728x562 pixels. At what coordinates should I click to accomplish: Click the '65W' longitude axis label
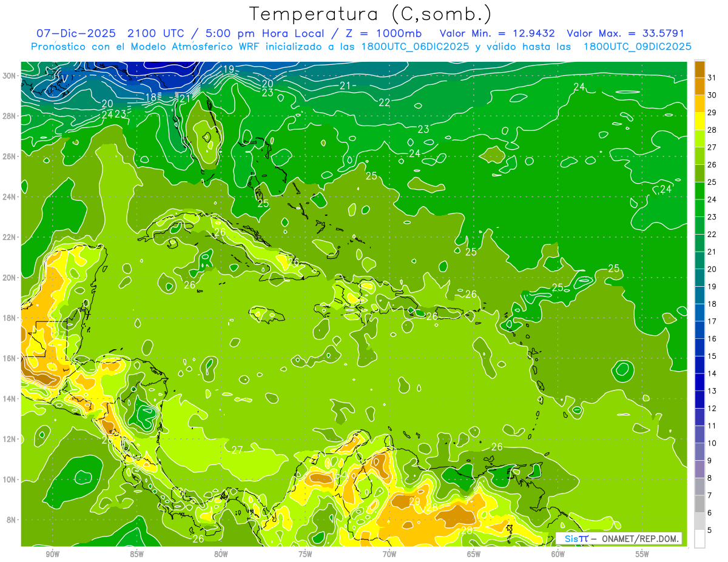pos(474,554)
